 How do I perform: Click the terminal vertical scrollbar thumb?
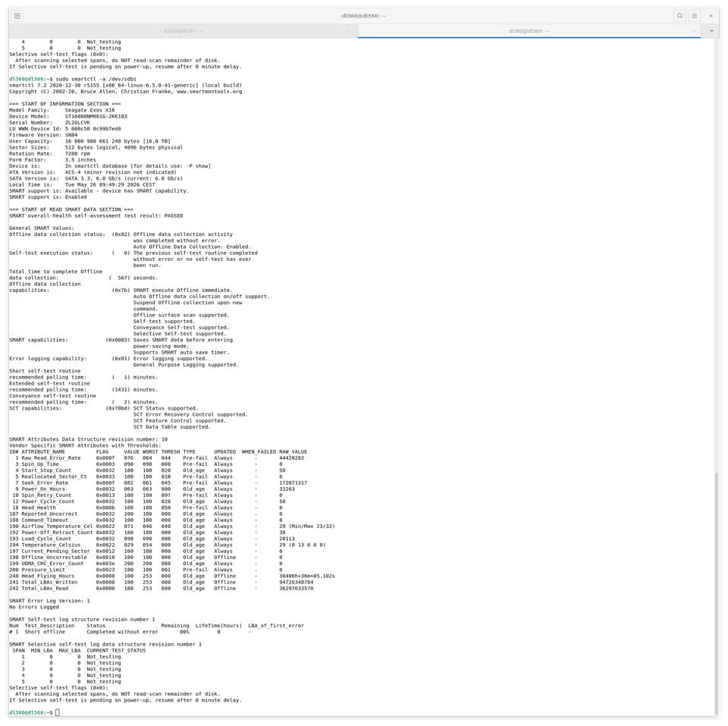pos(717,593)
